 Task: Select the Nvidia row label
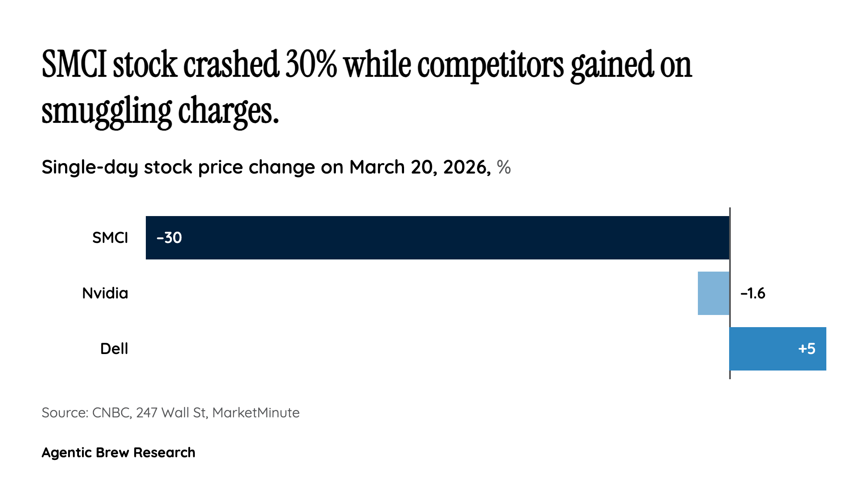(x=105, y=293)
